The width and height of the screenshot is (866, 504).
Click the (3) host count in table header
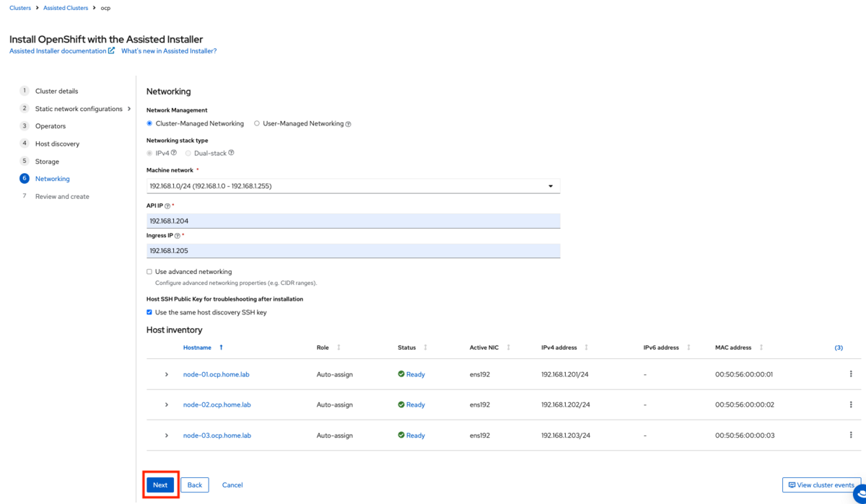[839, 348]
